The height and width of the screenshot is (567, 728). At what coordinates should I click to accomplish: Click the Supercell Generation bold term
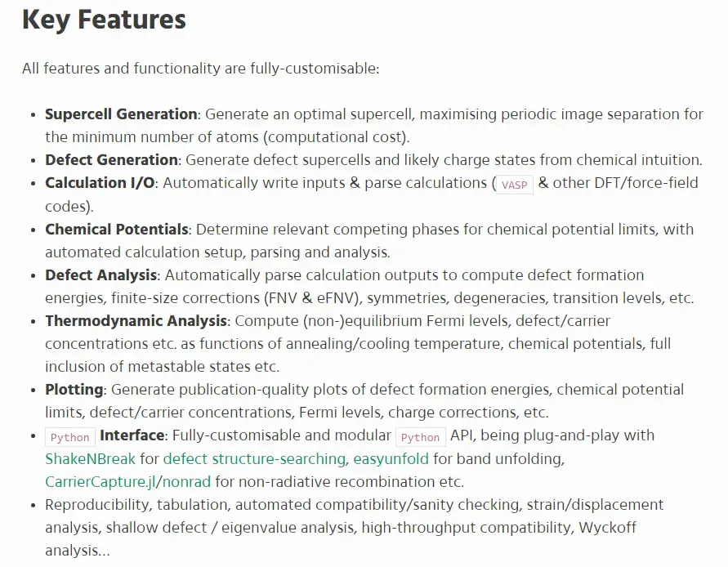tap(121, 114)
